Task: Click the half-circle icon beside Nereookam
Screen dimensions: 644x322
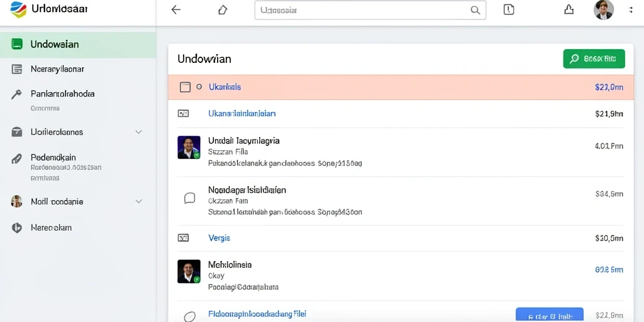Action: tap(17, 228)
